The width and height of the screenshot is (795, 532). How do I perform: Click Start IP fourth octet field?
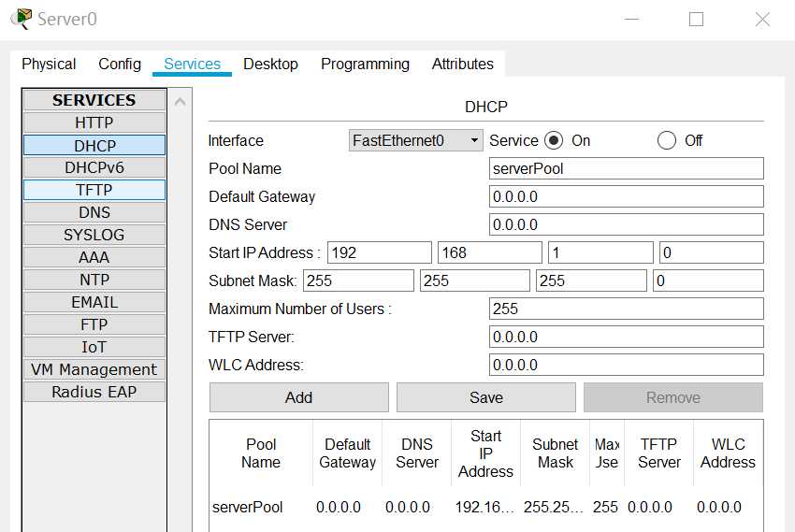pyautogui.click(x=712, y=252)
